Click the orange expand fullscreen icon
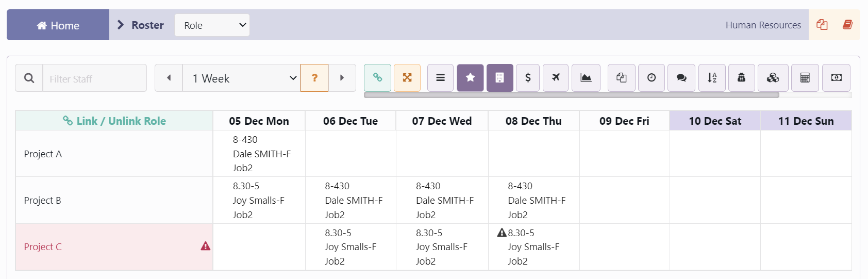Viewport: 868px width, 279px height. [407, 78]
